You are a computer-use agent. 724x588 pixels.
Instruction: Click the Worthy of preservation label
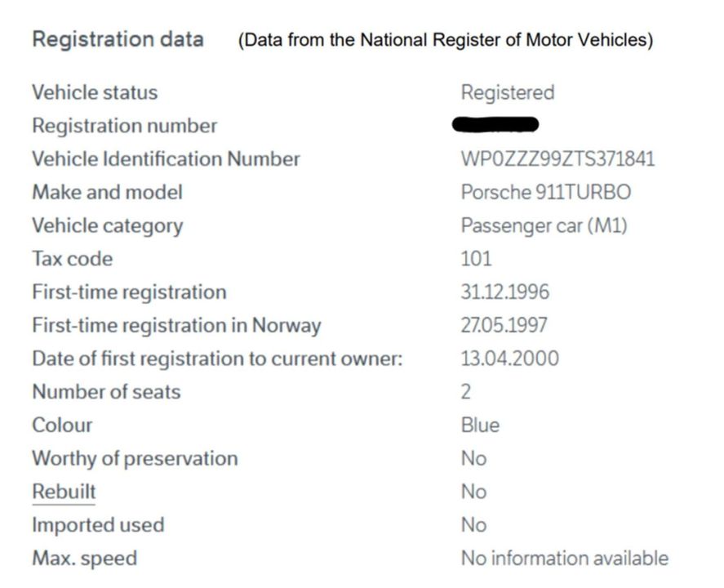click(135, 458)
